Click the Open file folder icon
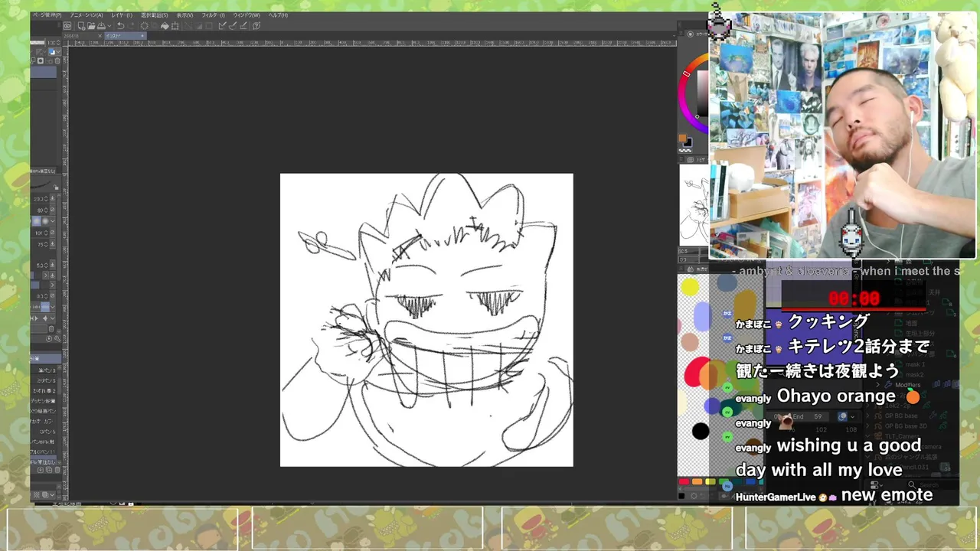This screenshot has width=980, height=551. [91, 26]
